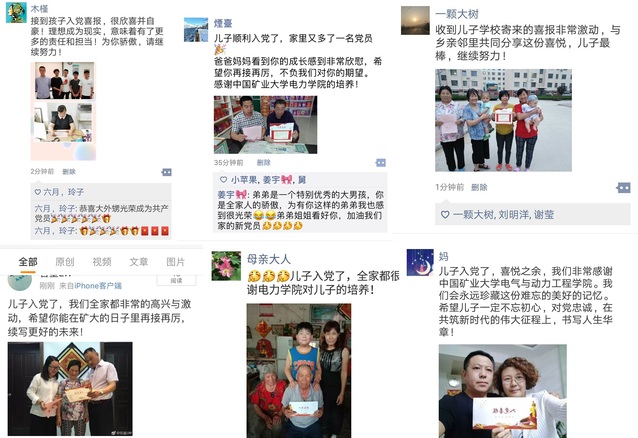Click 煙臺's snowy mountain avatar
Screen dimensions: 638x438
coord(196,30)
